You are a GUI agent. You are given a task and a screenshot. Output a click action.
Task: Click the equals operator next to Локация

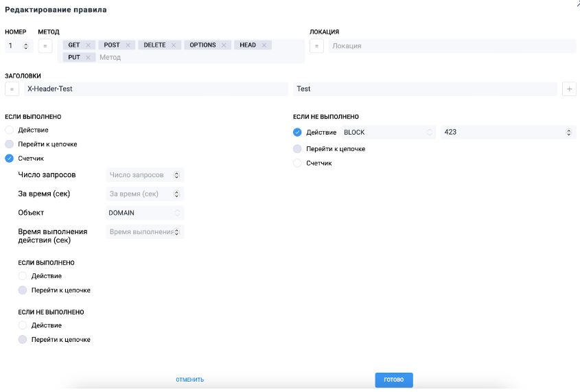point(316,46)
